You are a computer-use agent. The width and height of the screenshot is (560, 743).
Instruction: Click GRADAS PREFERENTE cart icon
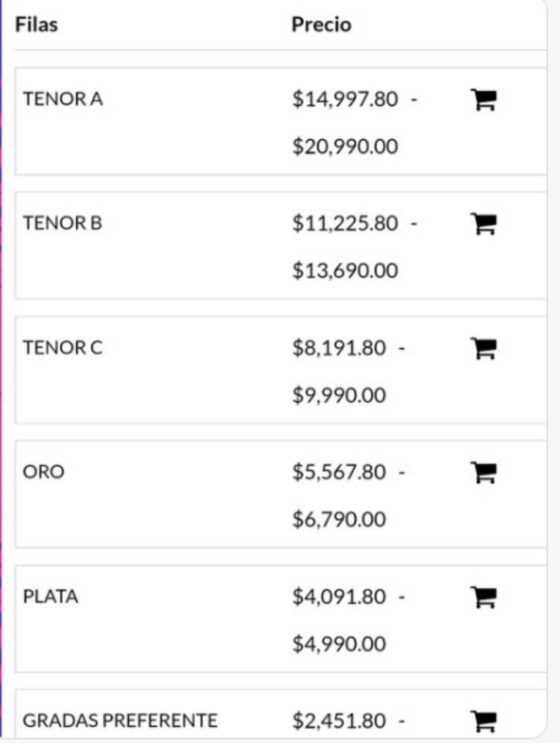click(x=483, y=721)
